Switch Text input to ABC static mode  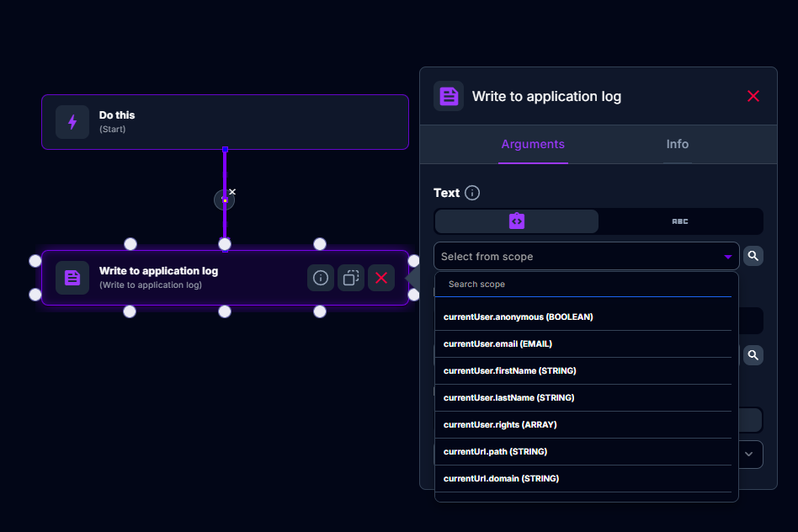pyautogui.click(x=680, y=221)
